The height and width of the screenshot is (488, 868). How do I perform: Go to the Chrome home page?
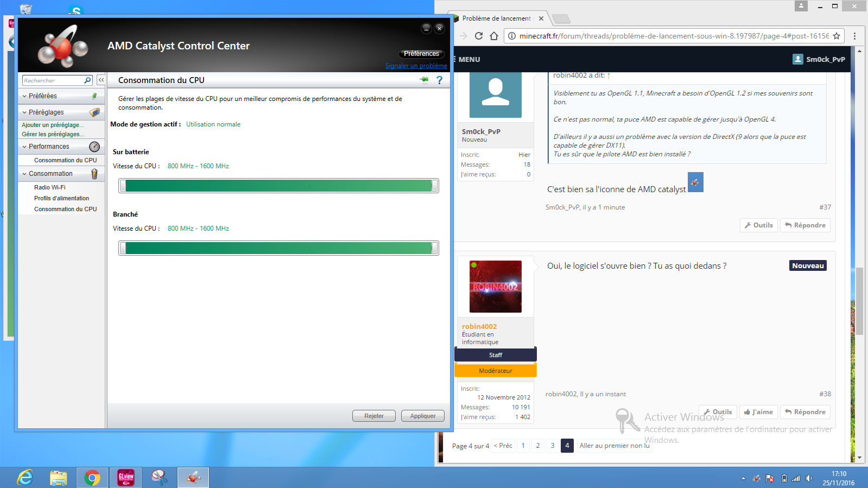[x=494, y=36]
